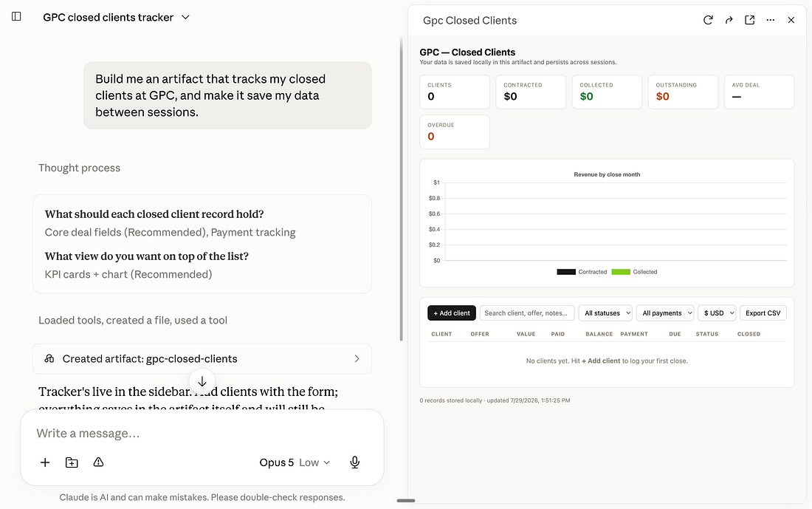Open artifact in a new window
The height and width of the screenshot is (509, 812).
click(x=749, y=20)
